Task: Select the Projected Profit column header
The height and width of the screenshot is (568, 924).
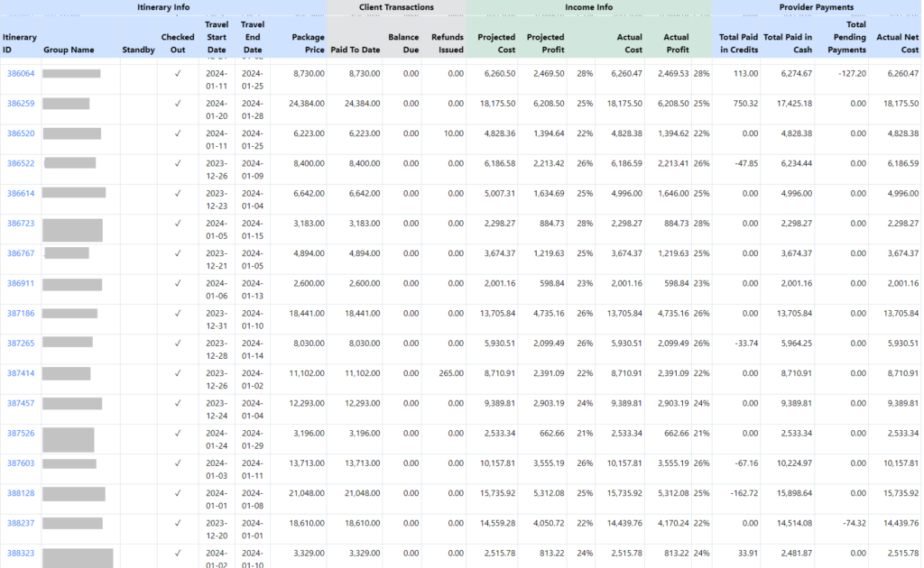Action: 546,43
